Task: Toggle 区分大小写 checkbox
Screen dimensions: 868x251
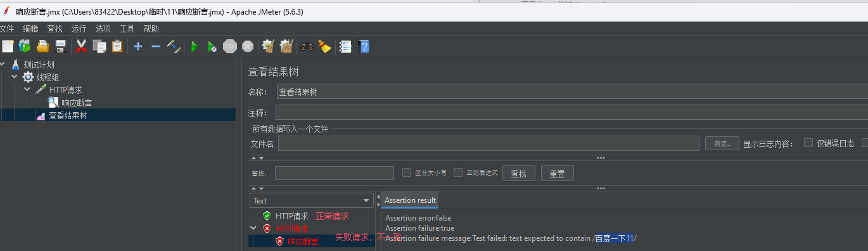Action: point(407,172)
